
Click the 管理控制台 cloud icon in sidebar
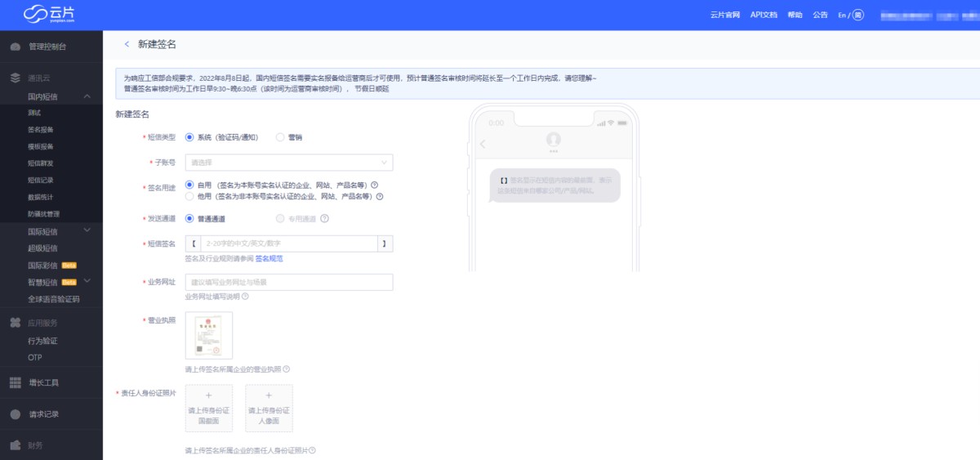tap(15, 47)
